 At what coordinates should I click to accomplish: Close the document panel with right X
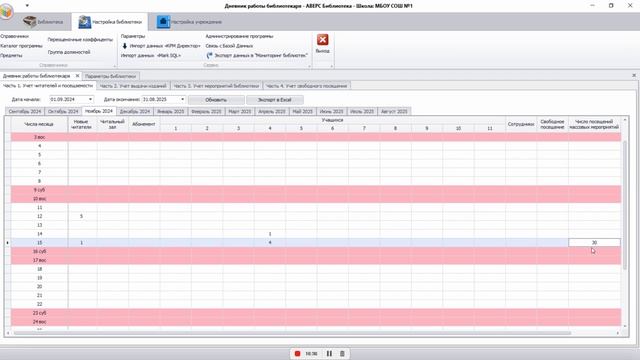(634, 76)
